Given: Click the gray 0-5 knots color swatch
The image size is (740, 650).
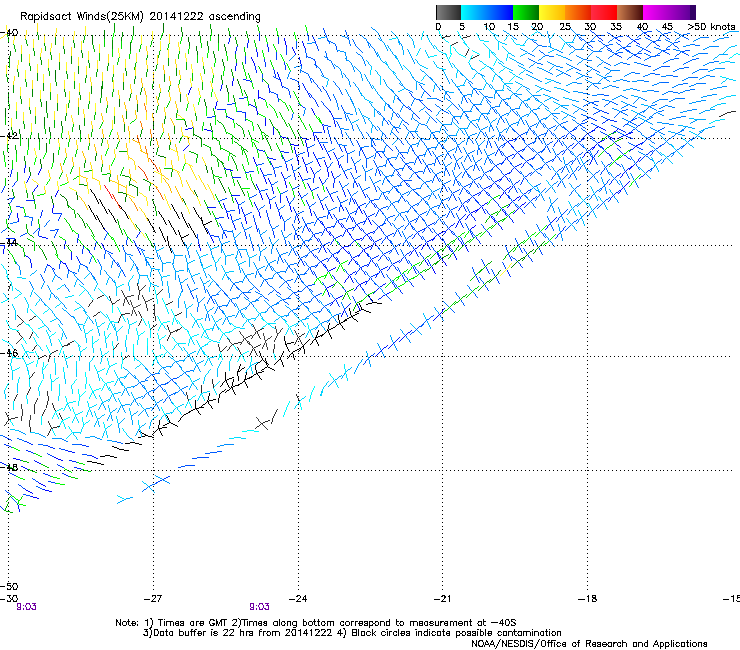Looking at the screenshot, I should [x=448, y=12].
